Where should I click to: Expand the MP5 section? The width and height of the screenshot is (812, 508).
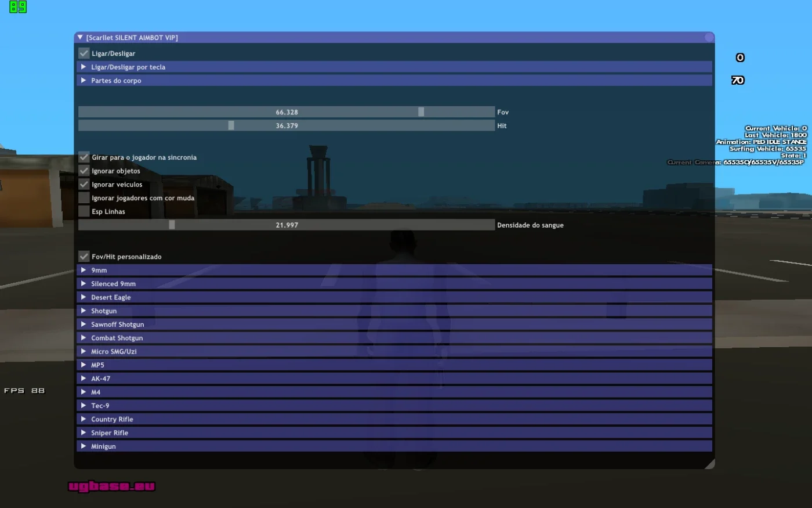(x=394, y=365)
